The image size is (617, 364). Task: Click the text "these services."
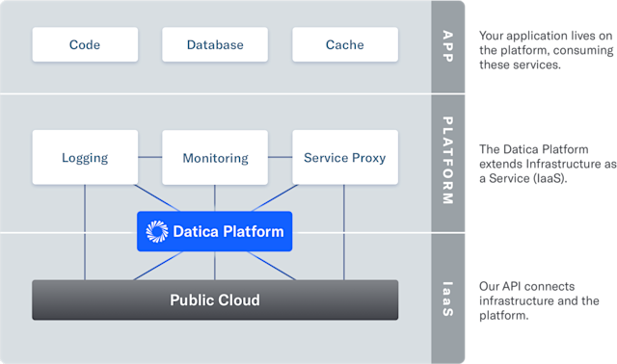pyautogui.click(x=520, y=65)
